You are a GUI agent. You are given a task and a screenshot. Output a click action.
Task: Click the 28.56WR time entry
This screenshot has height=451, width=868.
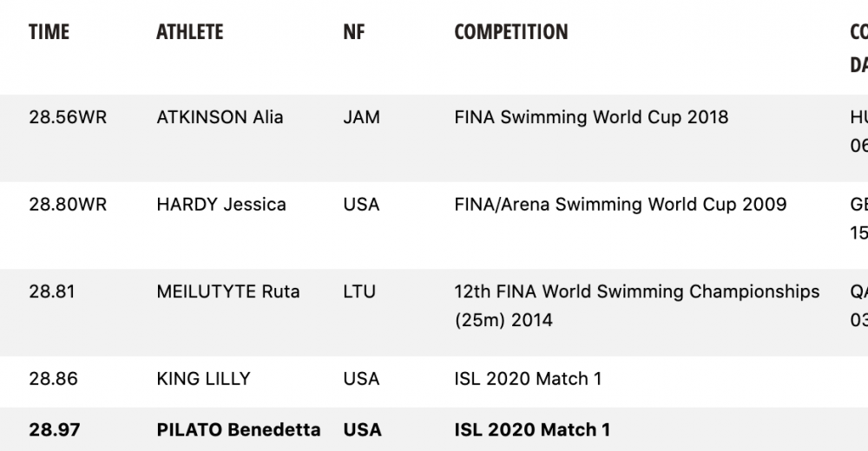tap(68, 117)
